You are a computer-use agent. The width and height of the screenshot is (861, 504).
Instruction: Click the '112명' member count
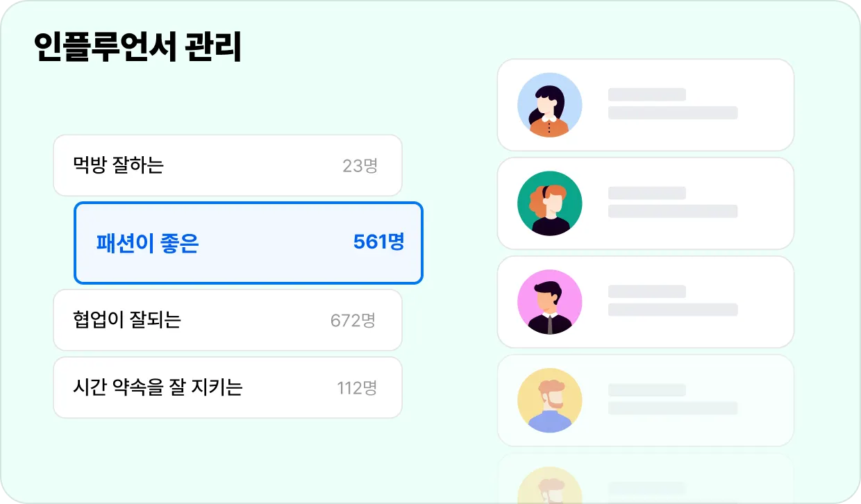[357, 388]
